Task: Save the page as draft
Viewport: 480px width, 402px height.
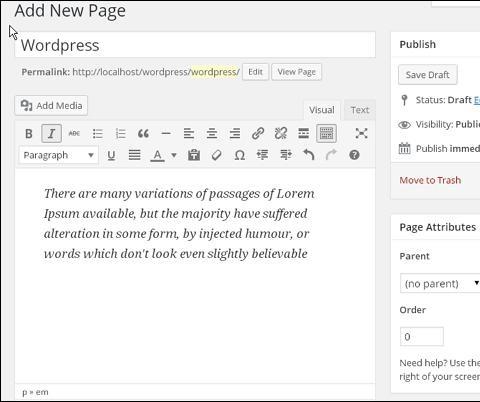Action: [x=428, y=75]
